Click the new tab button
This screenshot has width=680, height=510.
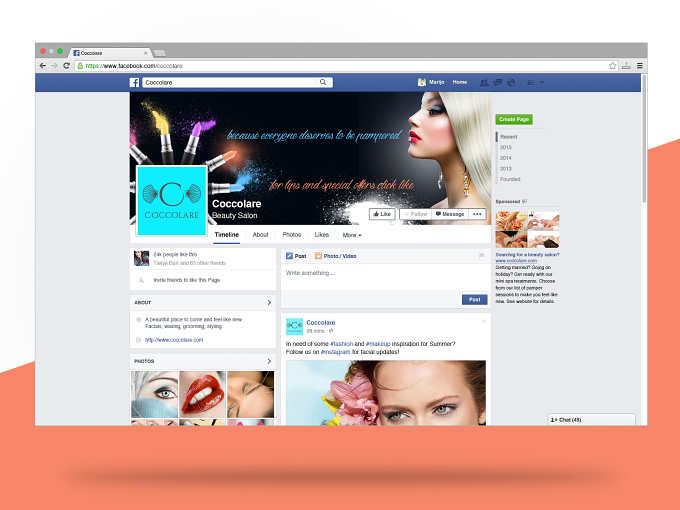pos(160,53)
